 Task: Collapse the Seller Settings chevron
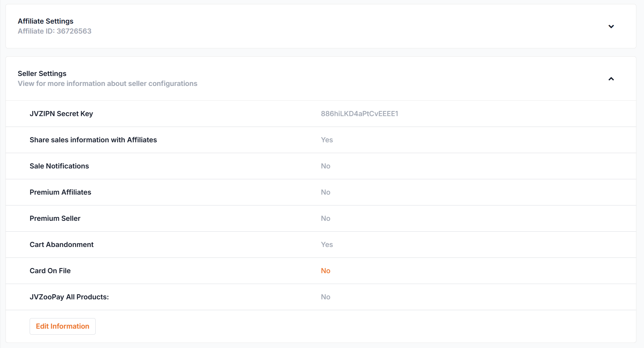coord(611,79)
